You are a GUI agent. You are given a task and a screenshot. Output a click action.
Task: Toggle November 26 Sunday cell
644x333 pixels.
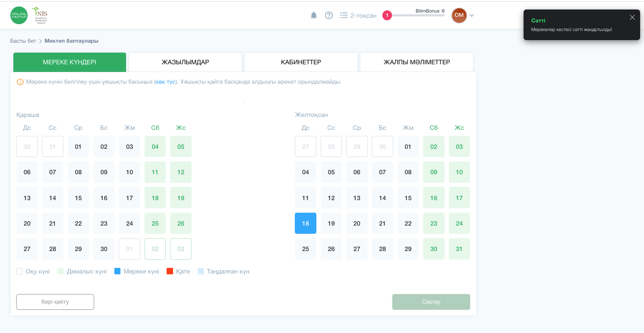point(181,223)
